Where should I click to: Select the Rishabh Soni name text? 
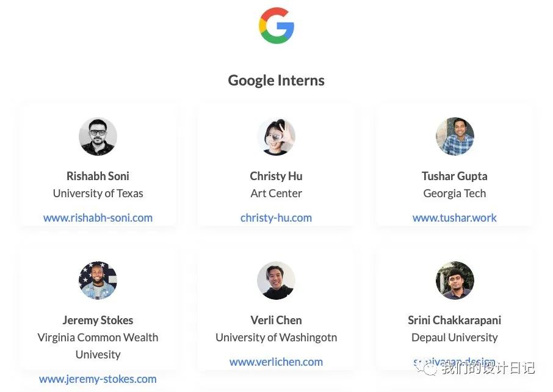pos(98,176)
